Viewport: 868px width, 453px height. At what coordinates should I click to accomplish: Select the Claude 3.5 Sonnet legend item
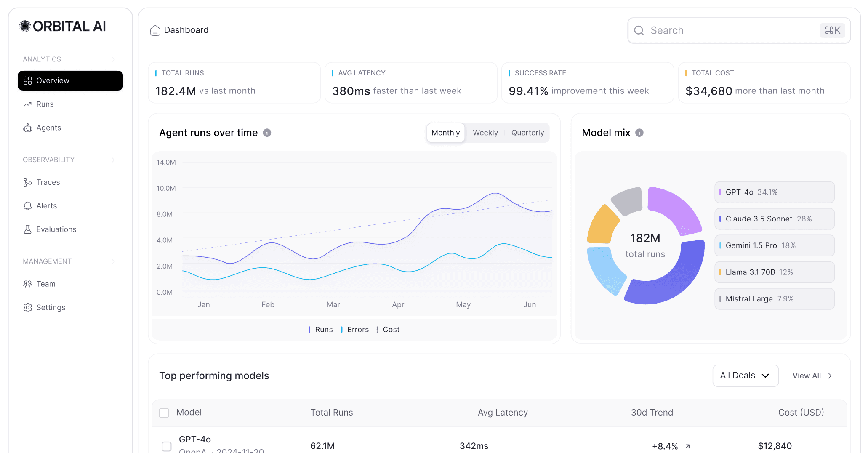(x=775, y=219)
